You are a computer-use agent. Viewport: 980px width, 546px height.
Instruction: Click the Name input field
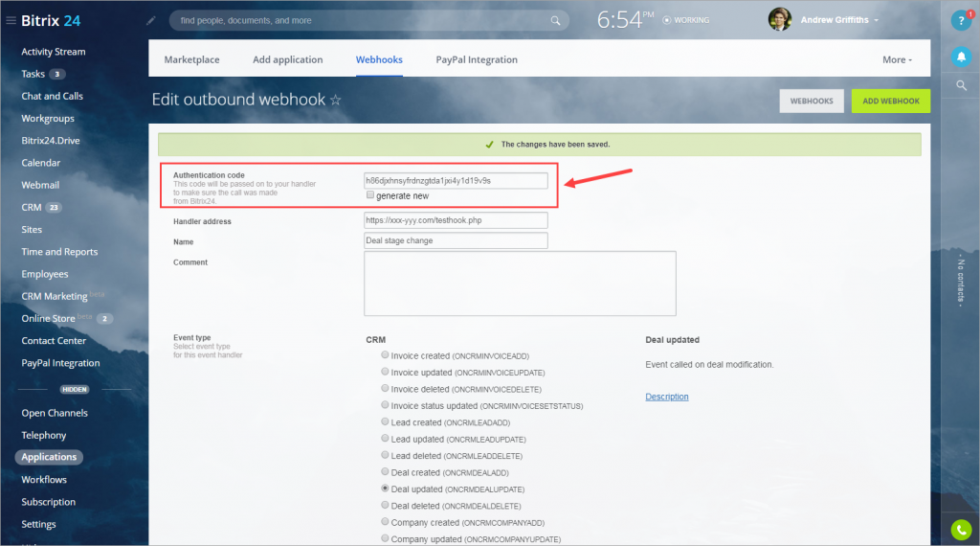coord(456,240)
